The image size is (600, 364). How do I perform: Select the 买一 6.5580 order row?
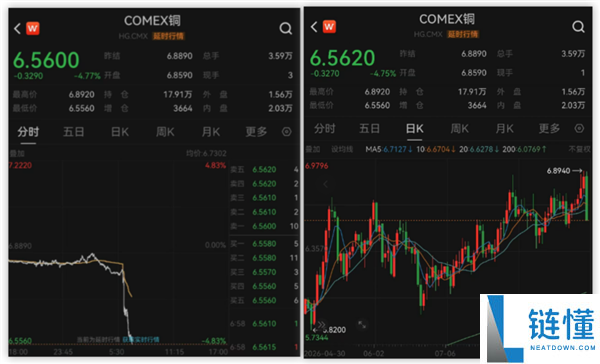click(x=264, y=244)
